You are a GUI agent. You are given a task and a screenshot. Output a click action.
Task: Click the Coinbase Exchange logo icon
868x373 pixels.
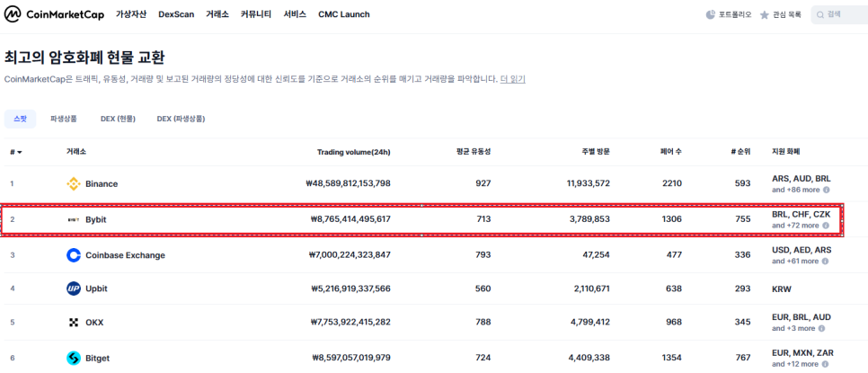(x=74, y=255)
